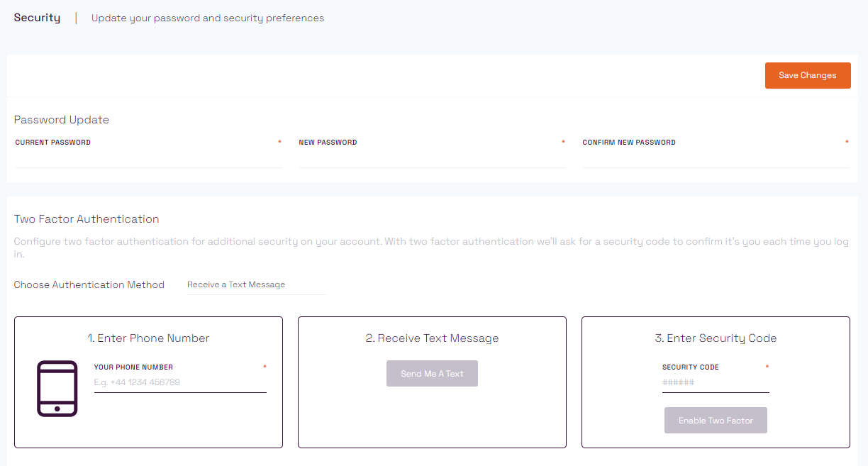The image size is (868, 466).
Task: Click the Confirm New Password input field
Action: point(715,163)
